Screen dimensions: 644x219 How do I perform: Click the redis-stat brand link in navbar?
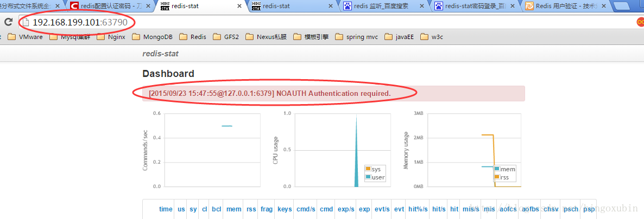[x=160, y=54]
